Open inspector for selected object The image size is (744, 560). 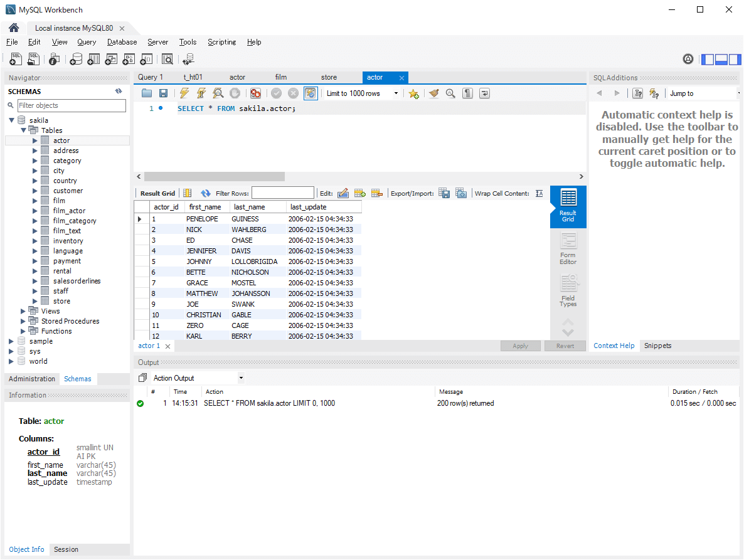(x=55, y=59)
